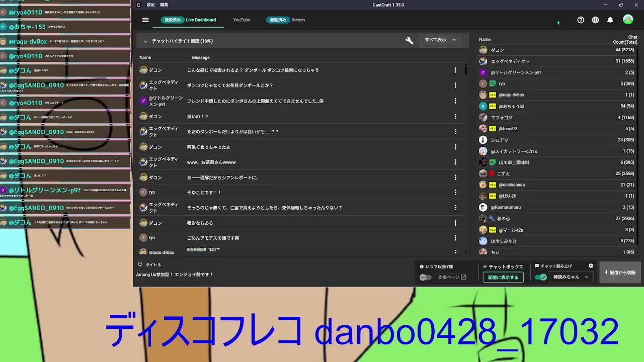This screenshot has height=362, width=644.
Task: Open the user account avatar
Action: pos(628,20)
